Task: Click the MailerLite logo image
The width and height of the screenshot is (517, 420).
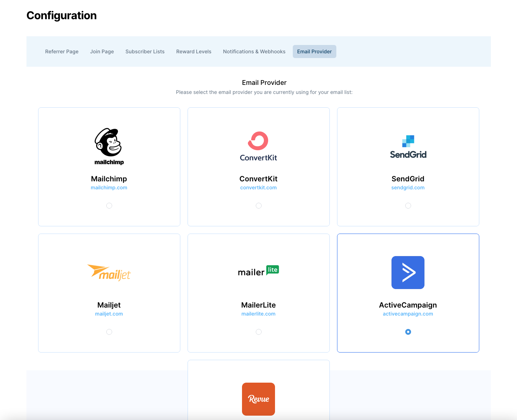Action: (x=258, y=271)
